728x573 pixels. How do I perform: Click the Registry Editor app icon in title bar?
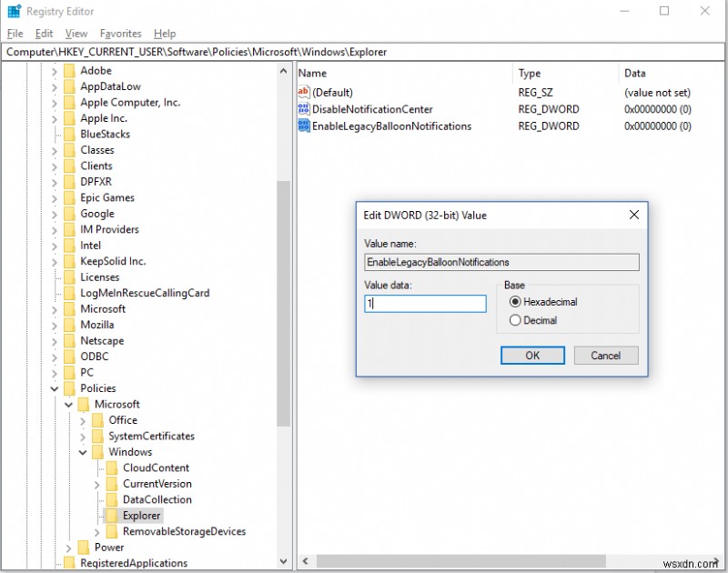coord(15,11)
